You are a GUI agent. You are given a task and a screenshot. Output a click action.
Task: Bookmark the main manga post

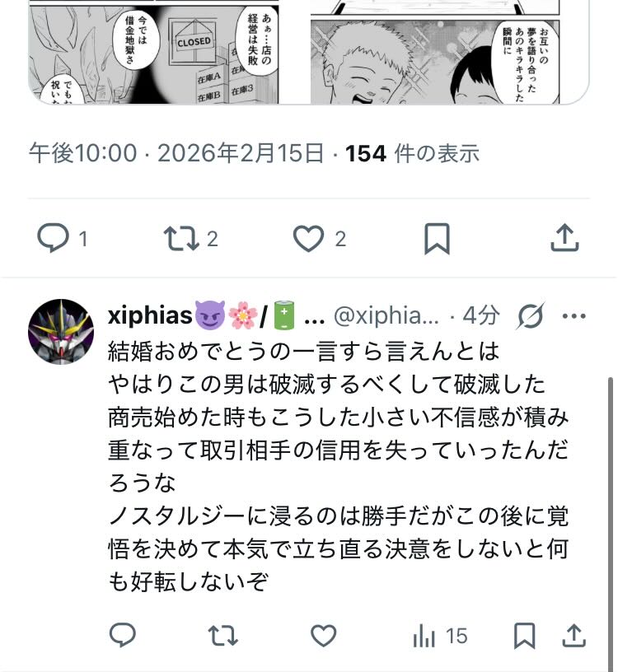[437, 239]
